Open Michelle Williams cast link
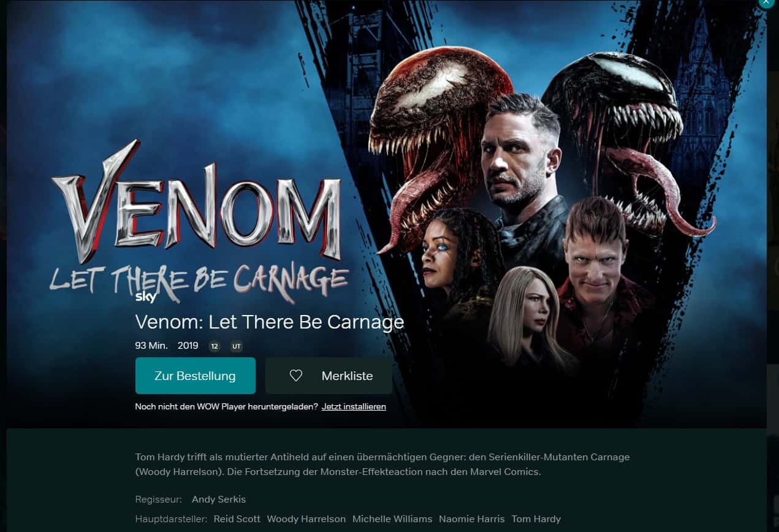 392,519
